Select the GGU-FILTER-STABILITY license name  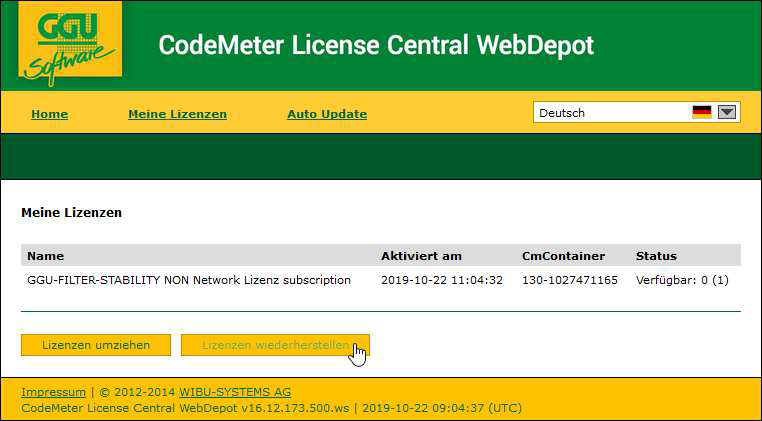pos(189,280)
